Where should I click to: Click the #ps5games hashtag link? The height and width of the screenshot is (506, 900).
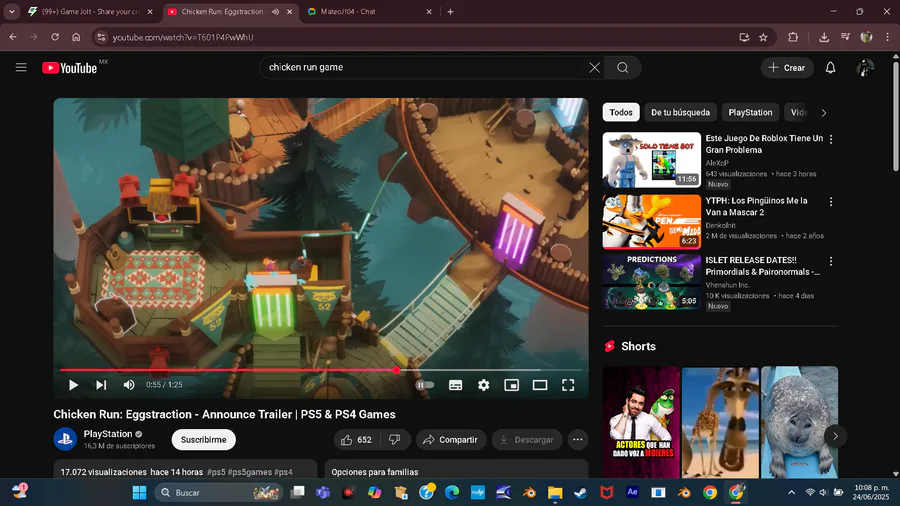tap(250, 472)
